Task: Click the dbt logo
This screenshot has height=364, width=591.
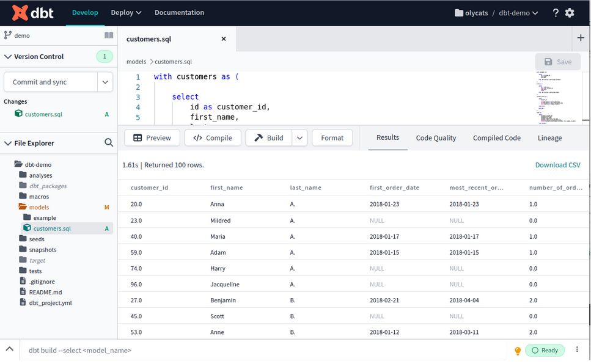Action: (x=33, y=13)
